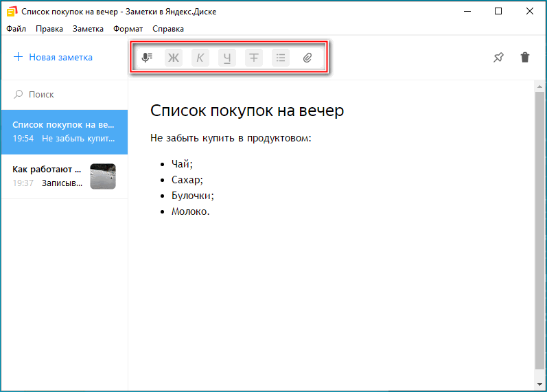
Task: Toggle bulleted list formatting
Action: [281, 58]
